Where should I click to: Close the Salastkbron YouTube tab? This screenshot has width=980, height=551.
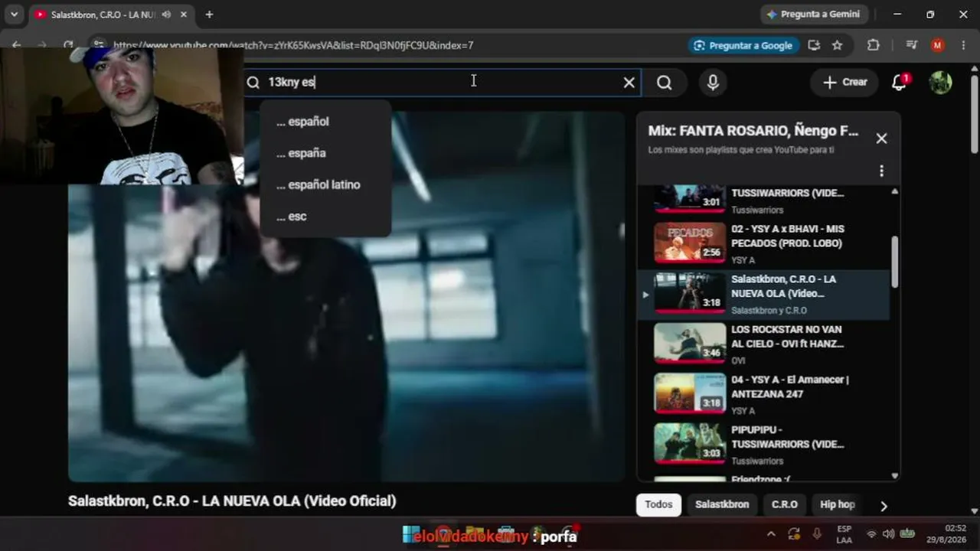pos(184,15)
